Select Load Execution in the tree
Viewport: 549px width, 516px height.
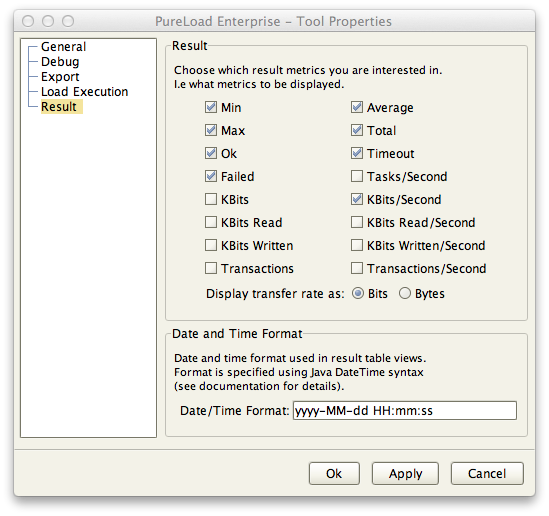tap(85, 92)
